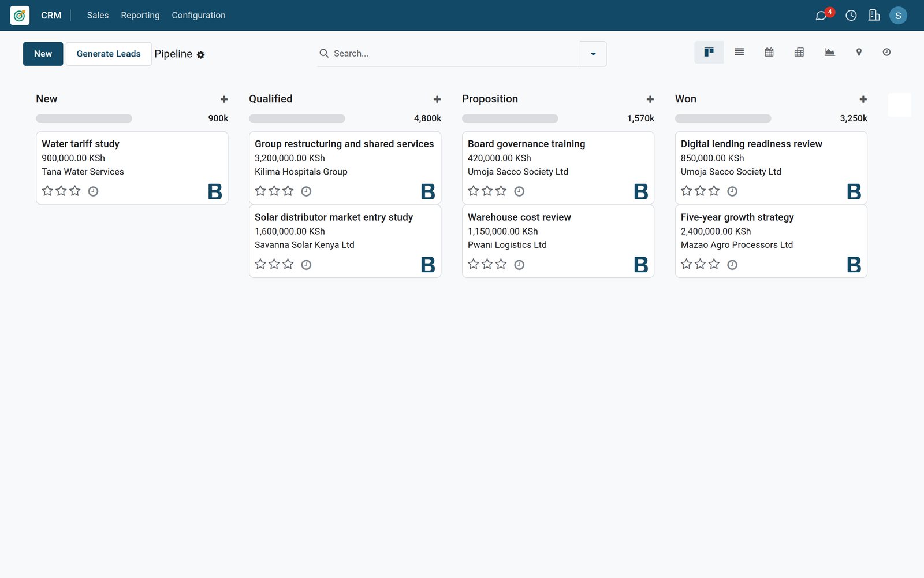Click the New button
This screenshot has height=578, width=924.
click(43, 54)
